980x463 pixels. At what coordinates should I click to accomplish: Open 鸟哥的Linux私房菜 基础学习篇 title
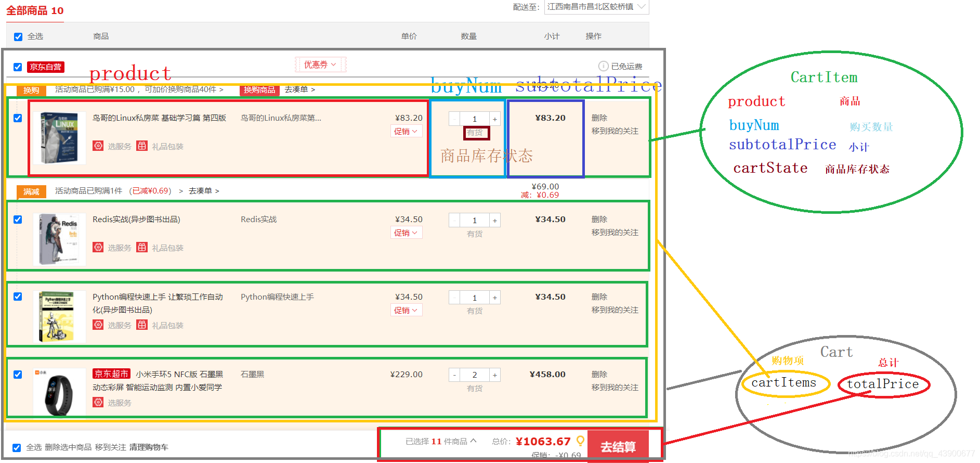159,118
